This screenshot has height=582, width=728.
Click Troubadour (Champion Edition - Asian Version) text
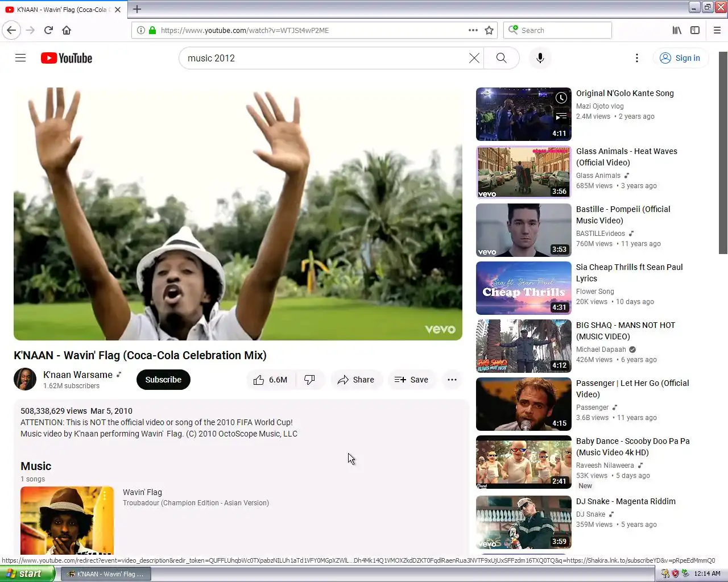point(196,503)
